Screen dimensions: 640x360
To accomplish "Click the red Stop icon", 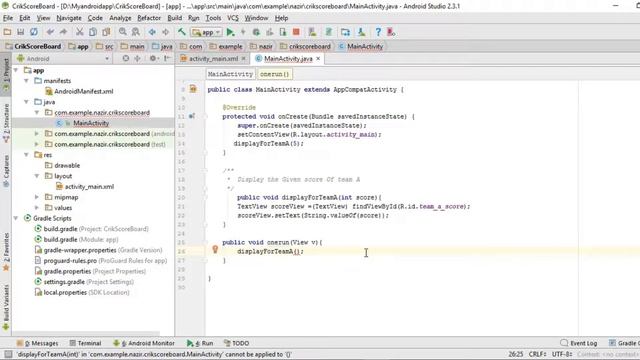I will [296, 32].
